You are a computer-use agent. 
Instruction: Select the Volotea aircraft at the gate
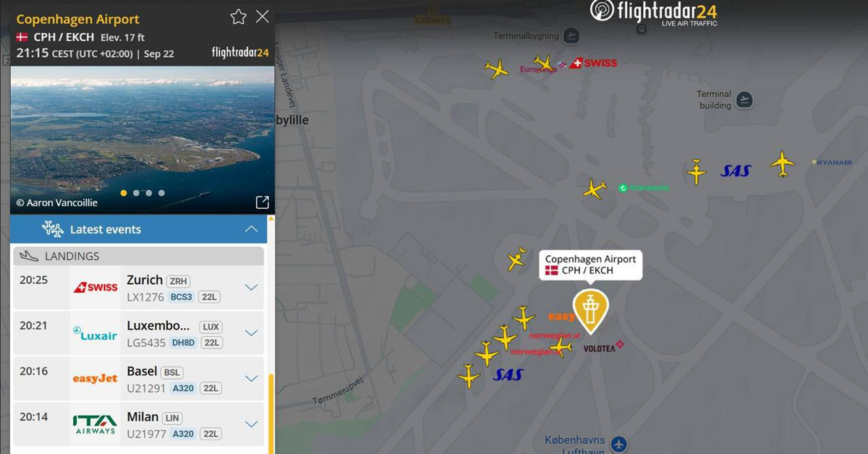pyautogui.click(x=561, y=348)
